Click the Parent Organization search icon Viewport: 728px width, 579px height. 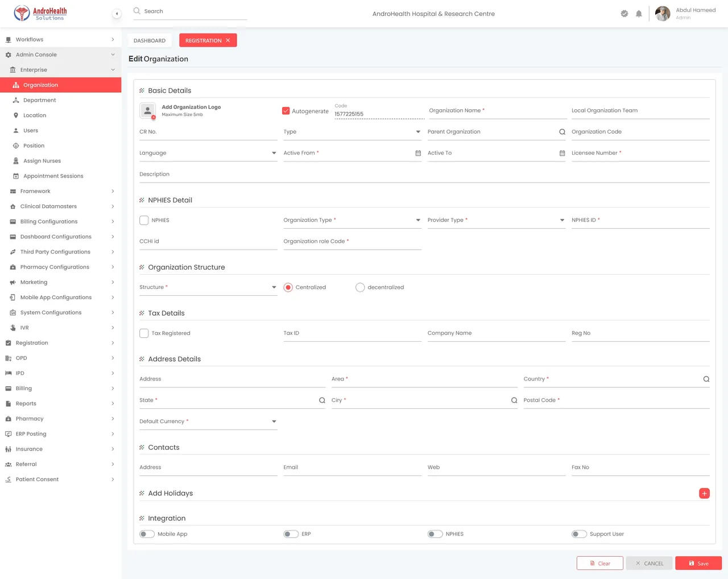click(x=562, y=132)
